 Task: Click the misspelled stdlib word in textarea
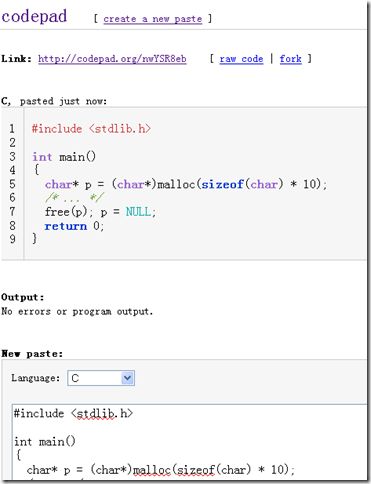(95, 414)
